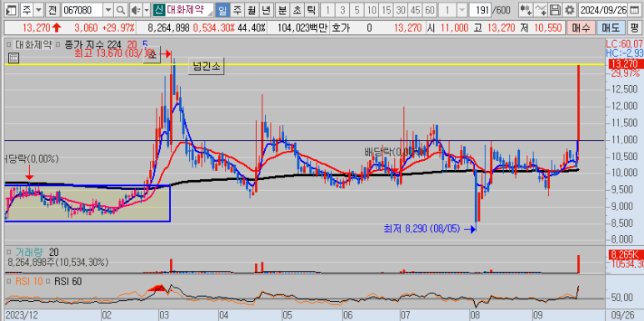Click the save chart floppy disk icon

pos(555,10)
